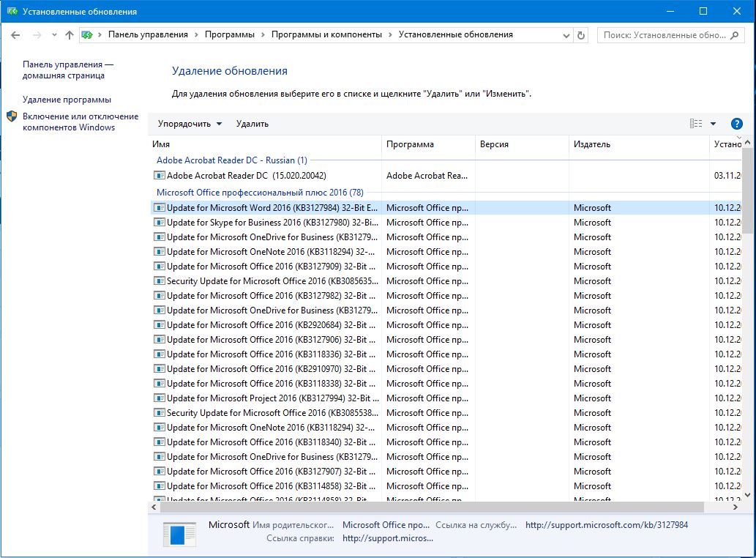The height and width of the screenshot is (558, 756).
Task: Open the Удаление программы link
Action: (x=67, y=100)
